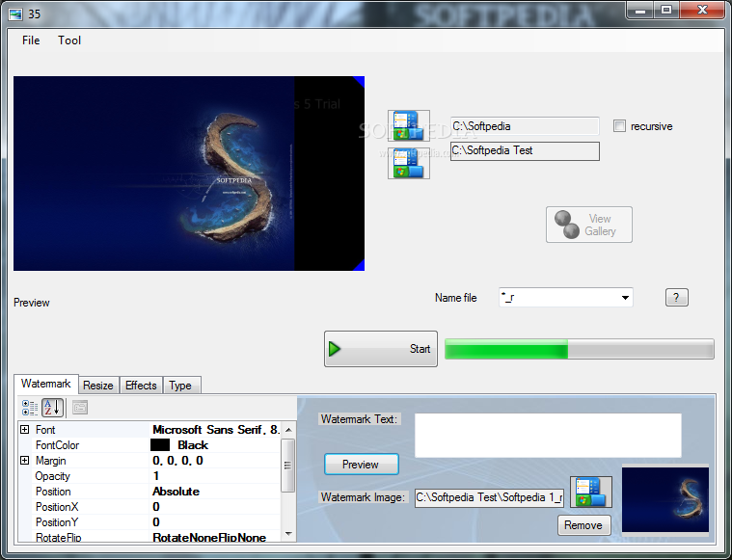Click the Remove watermark image button
This screenshot has height=560, width=732.
coord(583,525)
